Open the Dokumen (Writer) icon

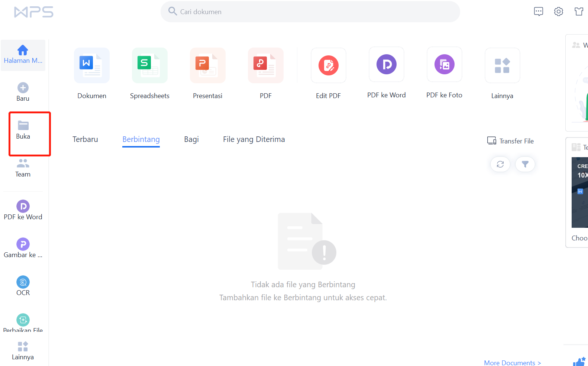coord(92,66)
